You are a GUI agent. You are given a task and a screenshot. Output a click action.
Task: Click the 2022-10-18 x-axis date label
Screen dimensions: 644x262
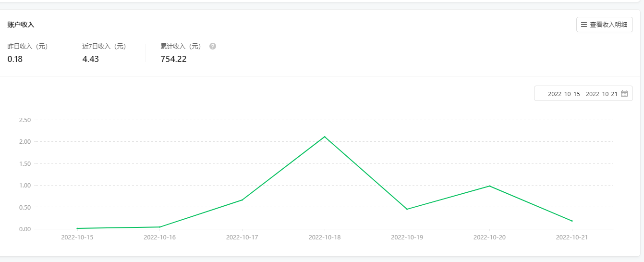[x=325, y=237]
